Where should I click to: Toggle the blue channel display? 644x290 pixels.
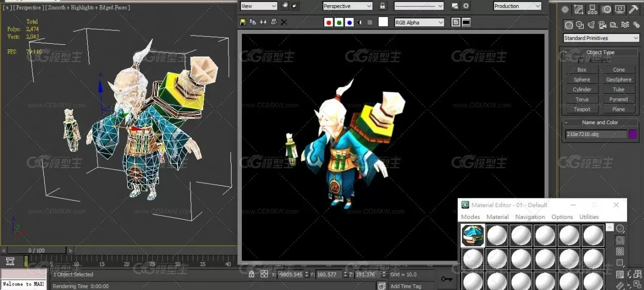pyautogui.click(x=349, y=22)
